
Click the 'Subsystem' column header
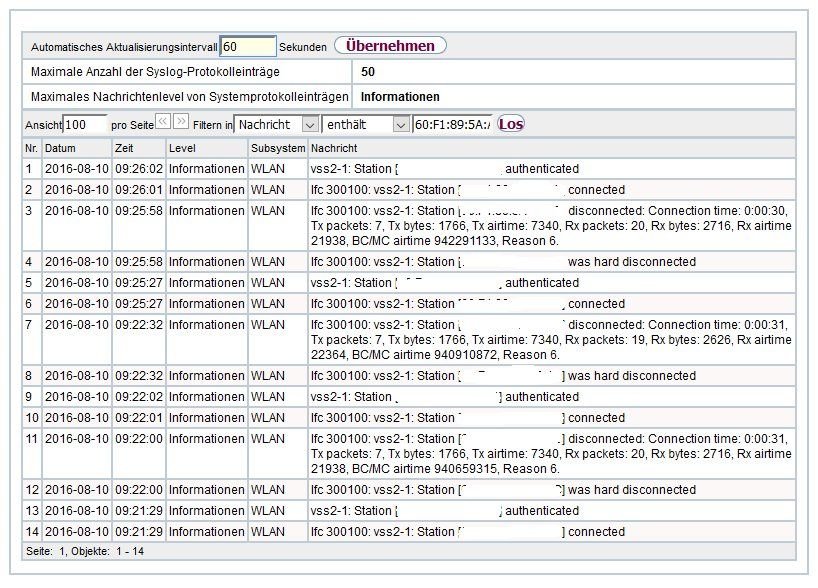[278, 148]
